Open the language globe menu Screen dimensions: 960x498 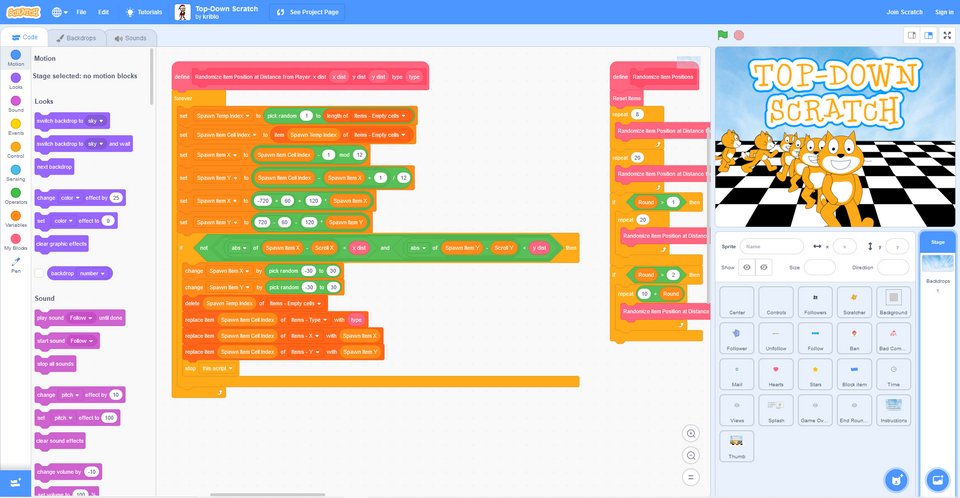point(59,12)
